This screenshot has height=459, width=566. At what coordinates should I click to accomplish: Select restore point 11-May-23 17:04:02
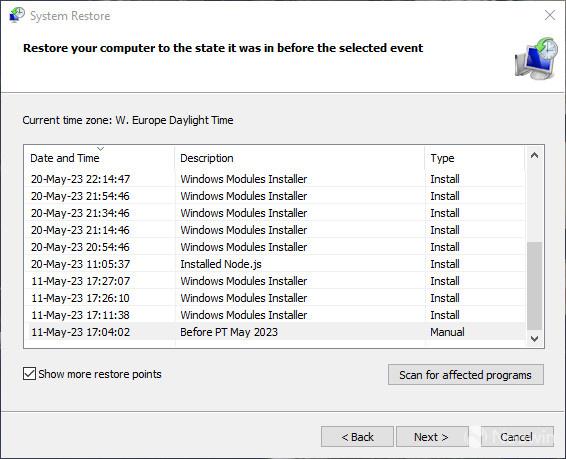275,332
